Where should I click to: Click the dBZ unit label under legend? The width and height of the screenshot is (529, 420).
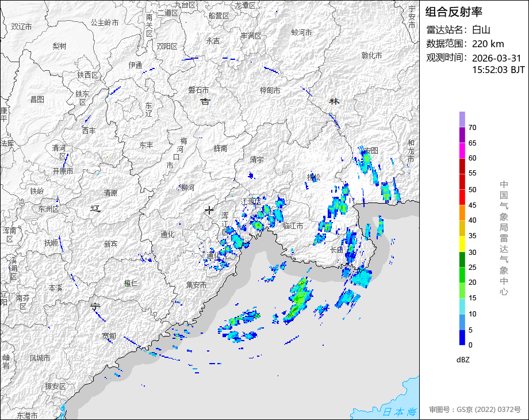tap(463, 360)
